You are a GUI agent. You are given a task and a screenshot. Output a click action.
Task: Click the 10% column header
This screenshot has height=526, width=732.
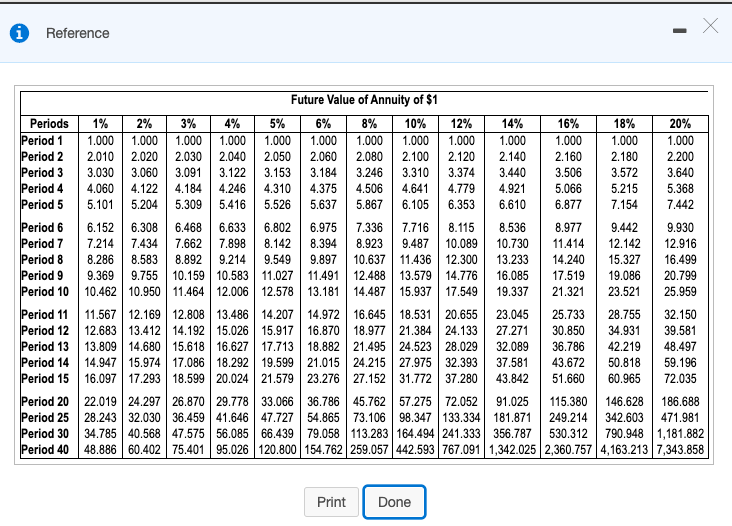point(415,124)
